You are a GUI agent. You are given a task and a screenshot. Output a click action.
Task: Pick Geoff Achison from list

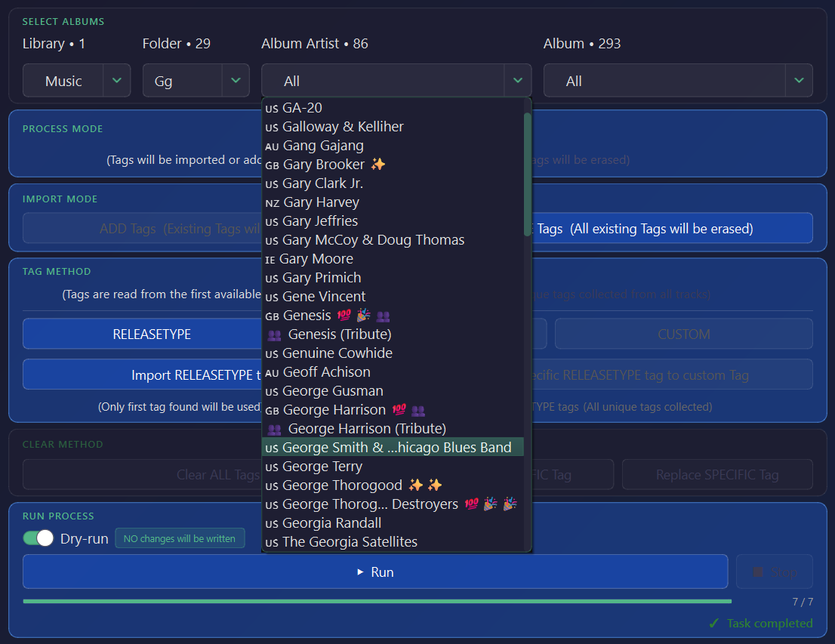[393, 371]
